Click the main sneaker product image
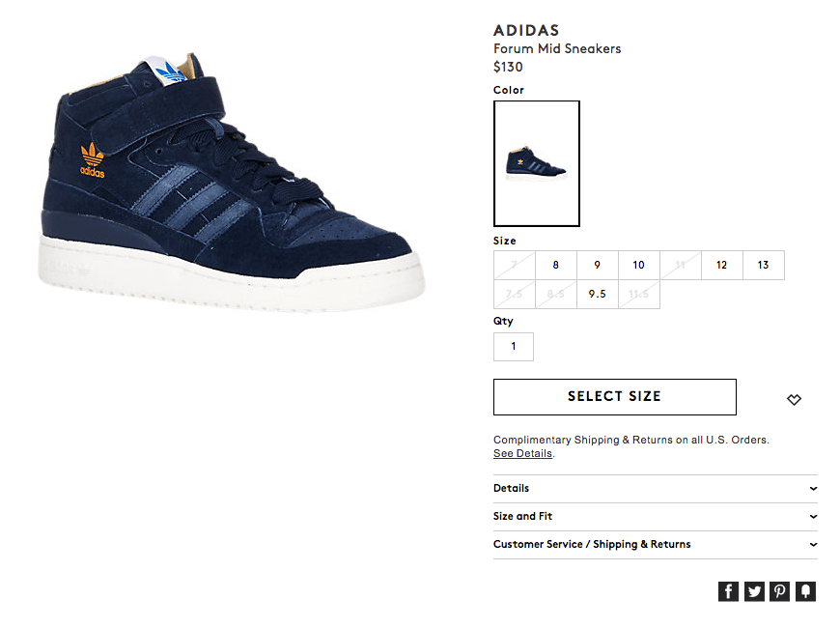Image resolution: width=840 pixels, height=628 pixels. click(232, 183)
